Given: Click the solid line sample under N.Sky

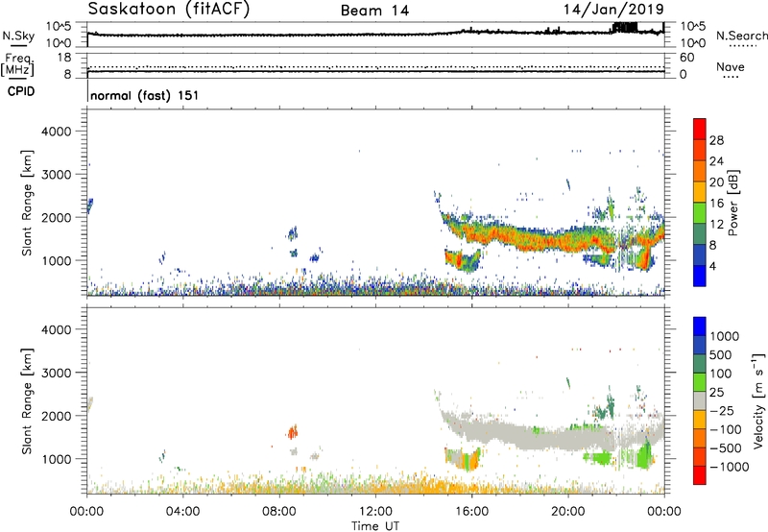Looking at the screenshot, I should [x=18, y=45].
